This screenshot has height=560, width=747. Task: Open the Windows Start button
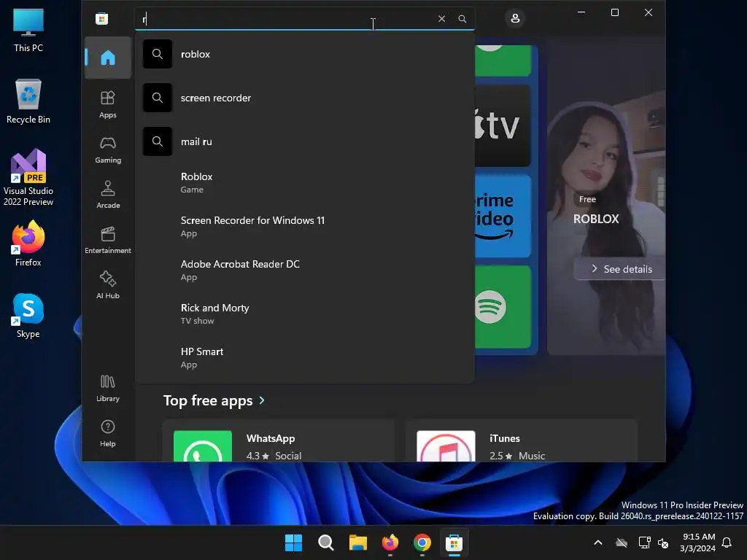tap(293, 542)
